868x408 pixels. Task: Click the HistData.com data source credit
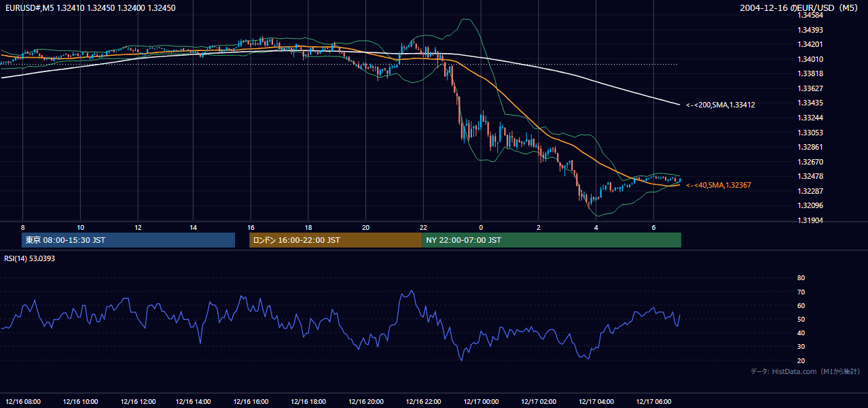tap(806, 371)
